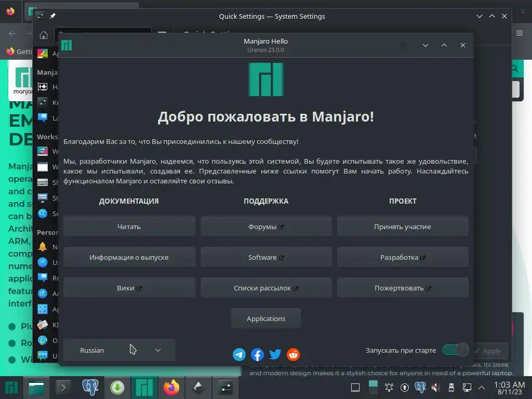
Task: Toggle the 'Запускать при старте' switch
Action: pos(456,350)
